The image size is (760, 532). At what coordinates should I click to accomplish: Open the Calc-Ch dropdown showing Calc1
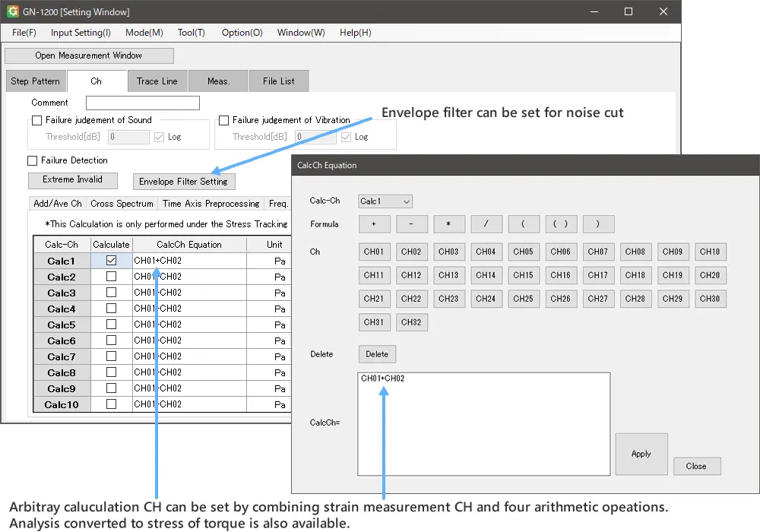tap(385, 201)
